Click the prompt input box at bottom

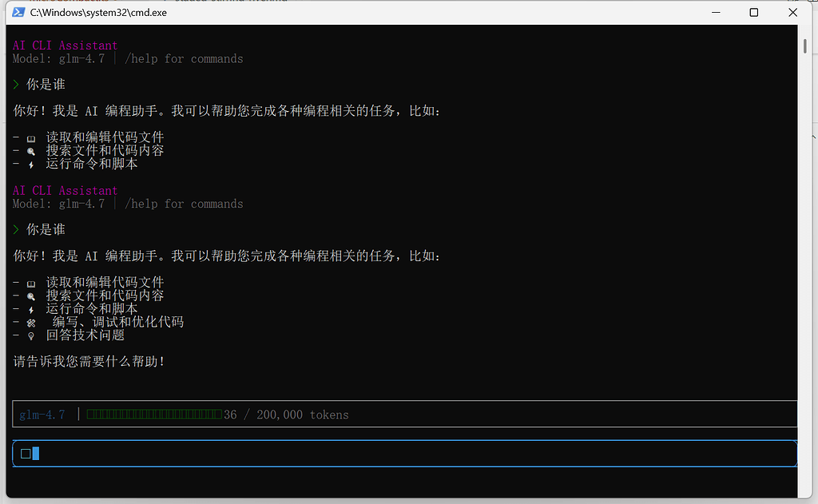pyautogui.click(x=405, y=454)
